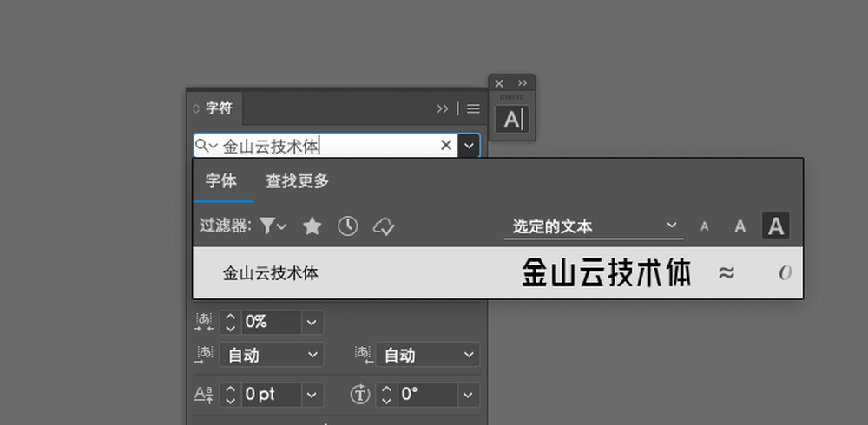Click the right aki insert spacing icon
Image resolution: width=868 pixels, height=425 pixels.
pos(363,355)
